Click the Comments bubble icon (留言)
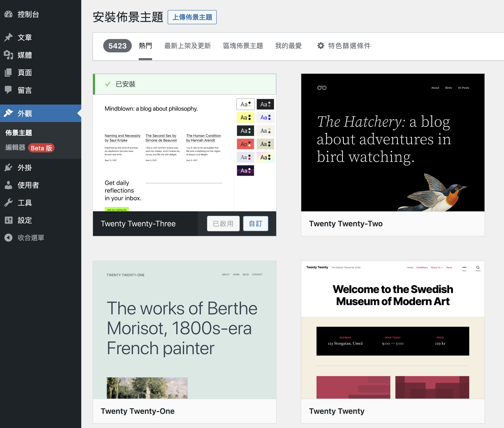This screenshot has height=428, width=504. click(x=8, y=90)
